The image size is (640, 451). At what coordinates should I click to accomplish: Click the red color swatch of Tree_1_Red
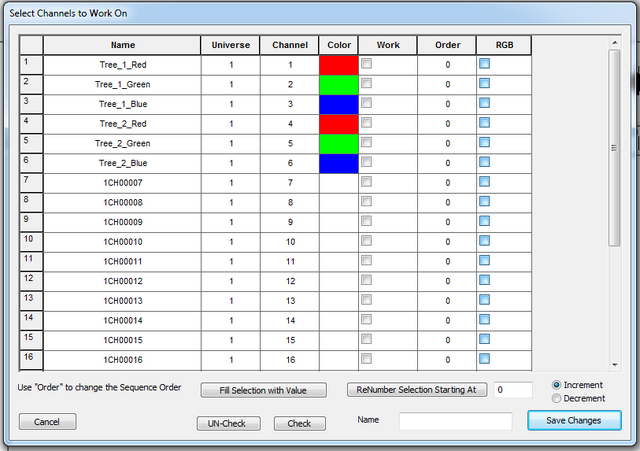click(x=339, y=65)
